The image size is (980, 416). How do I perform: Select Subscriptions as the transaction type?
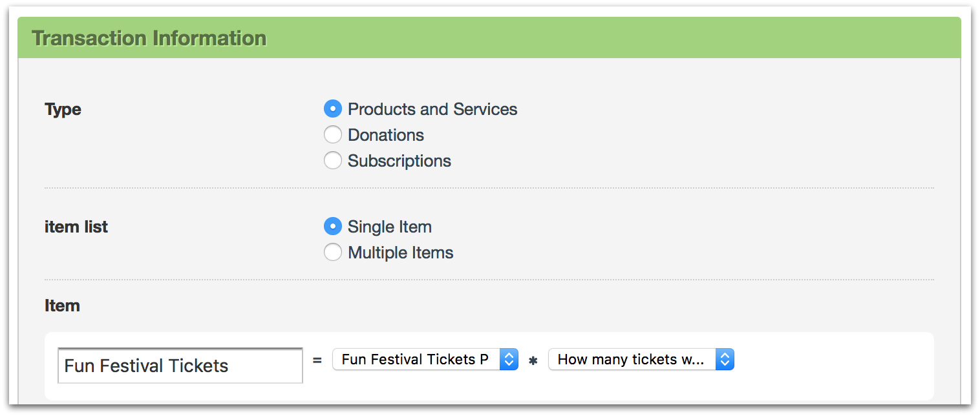point(332,161)
